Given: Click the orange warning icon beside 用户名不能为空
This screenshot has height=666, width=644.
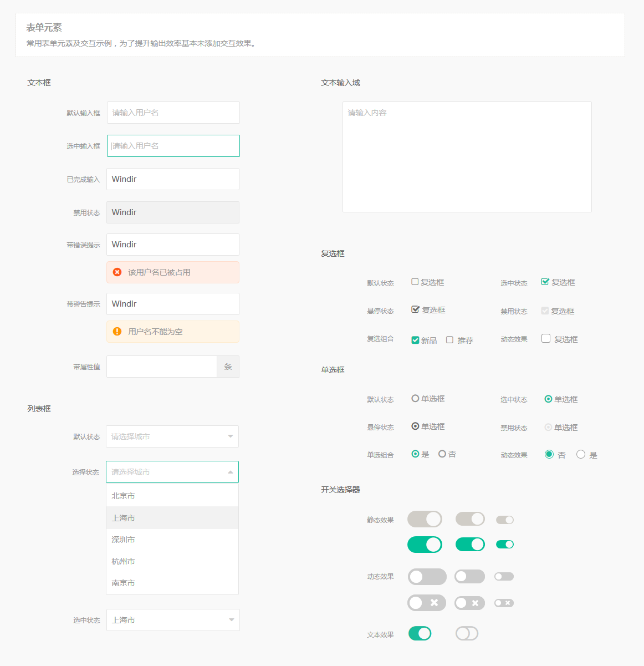Looking at the screenshot, I should [x=117, y=332].
